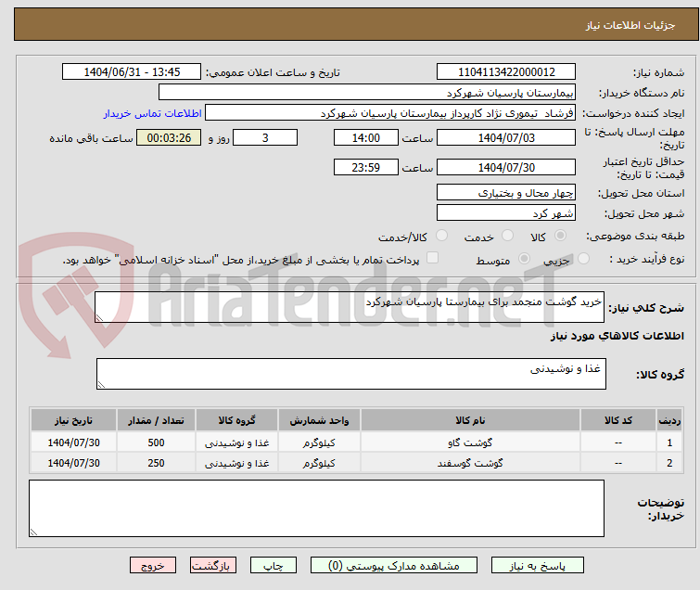
Task: Click the announcement date field 1404/06/31 - 13:45
Action: (132, 72)
